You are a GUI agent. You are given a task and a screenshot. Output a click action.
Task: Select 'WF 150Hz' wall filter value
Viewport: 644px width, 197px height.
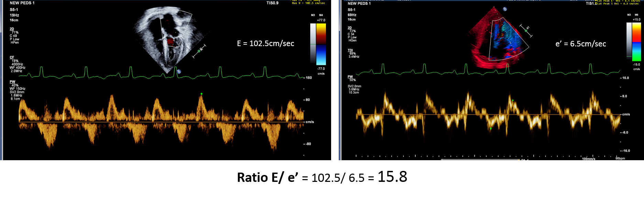click(x=18, y=89)
